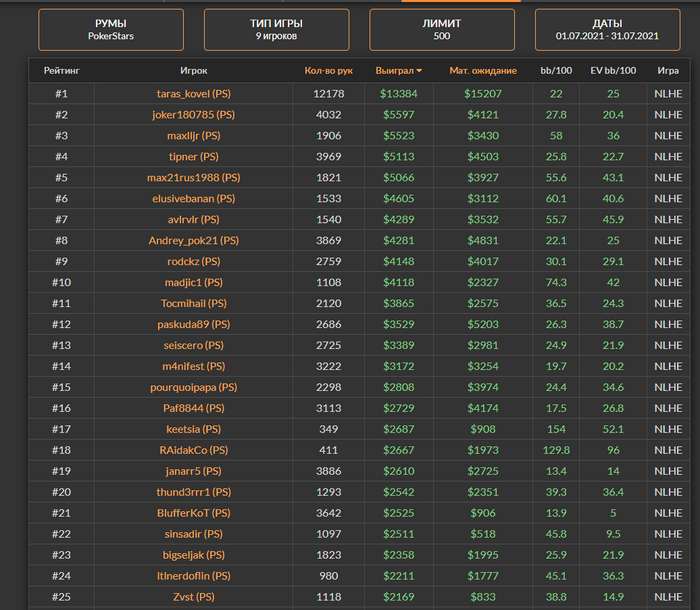
Task: Click the bb/100 column header
Action: coord(556,71)
